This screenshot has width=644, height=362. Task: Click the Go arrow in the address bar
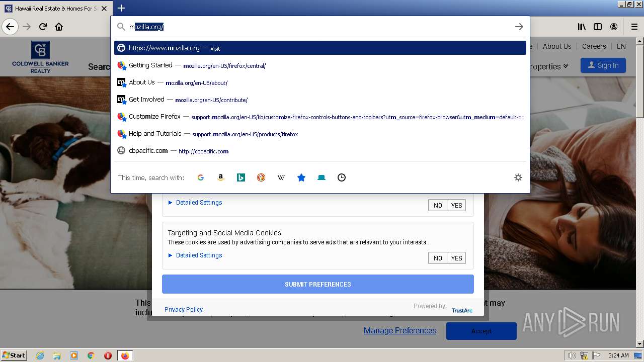click(x=519, y=27)
